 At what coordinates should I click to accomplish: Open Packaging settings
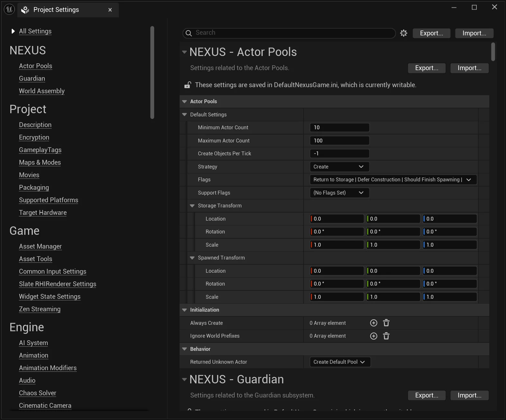click(34, 187)
